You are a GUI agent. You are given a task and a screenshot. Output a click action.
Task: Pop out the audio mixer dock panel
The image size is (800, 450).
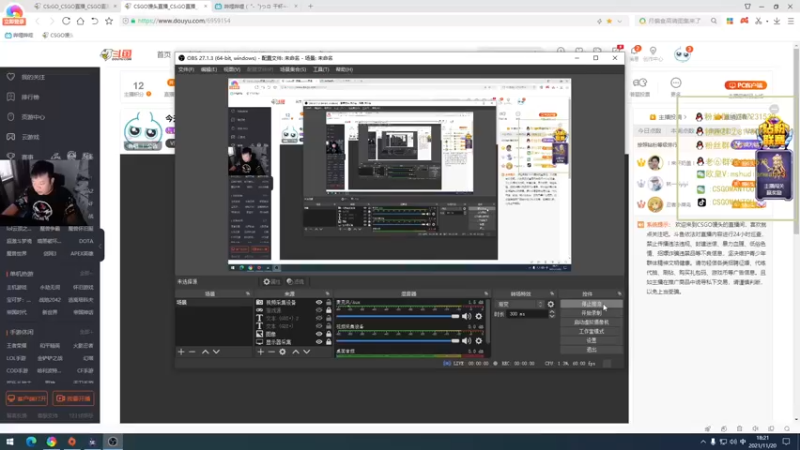click(486, 294)
